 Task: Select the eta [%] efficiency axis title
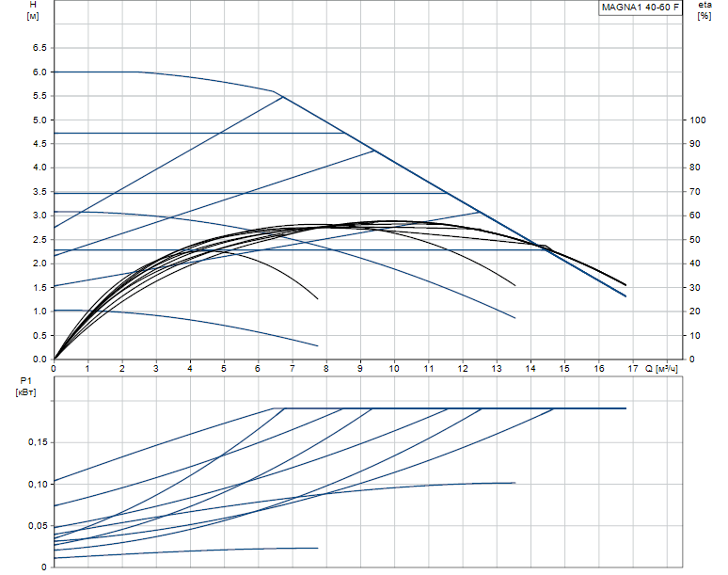(704, 10)
